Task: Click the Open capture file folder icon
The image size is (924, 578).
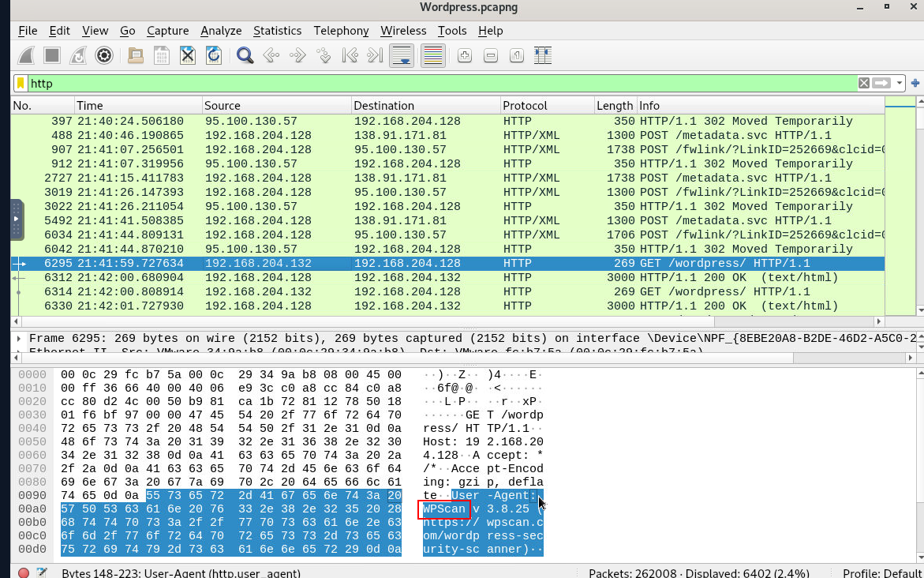Action: click(136, 55)
